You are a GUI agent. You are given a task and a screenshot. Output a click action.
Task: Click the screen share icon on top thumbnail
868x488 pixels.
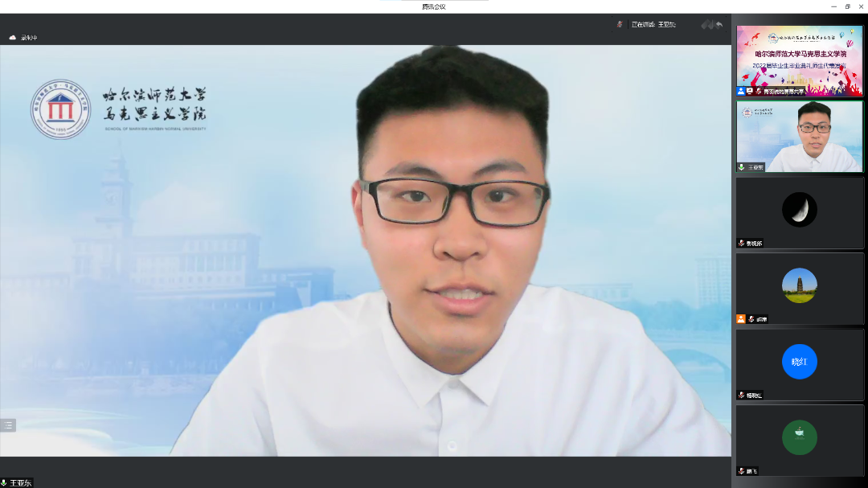[x=750, y=92]
